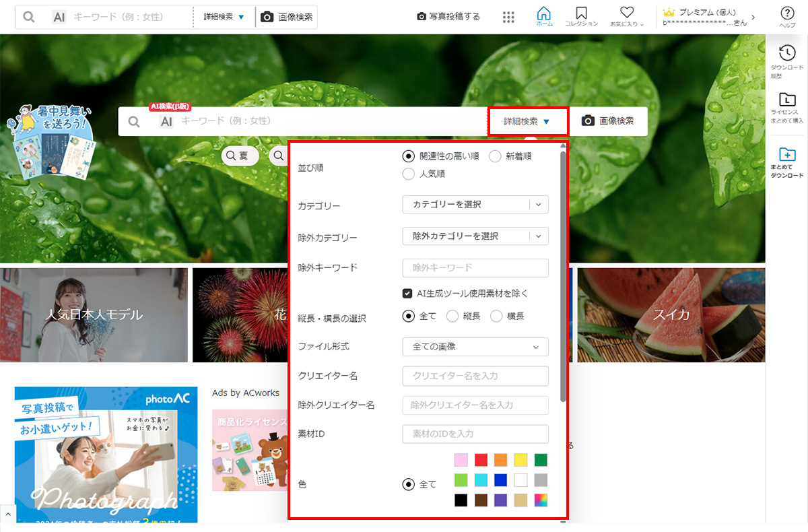Select the 新着順 sort radio button
The height and width of the screenshot is (532, 808).
click(495, 156)
